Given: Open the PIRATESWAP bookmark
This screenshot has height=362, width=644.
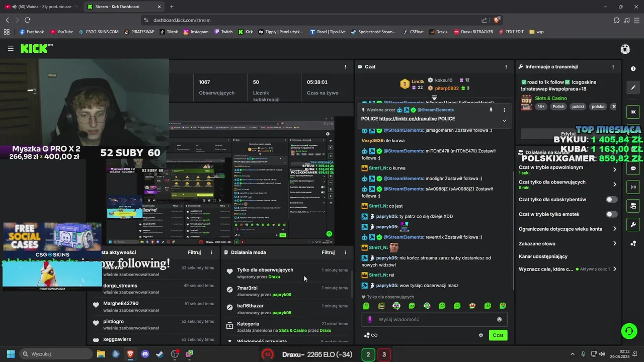Looking at the screenshot, I should tap(139, 32).
